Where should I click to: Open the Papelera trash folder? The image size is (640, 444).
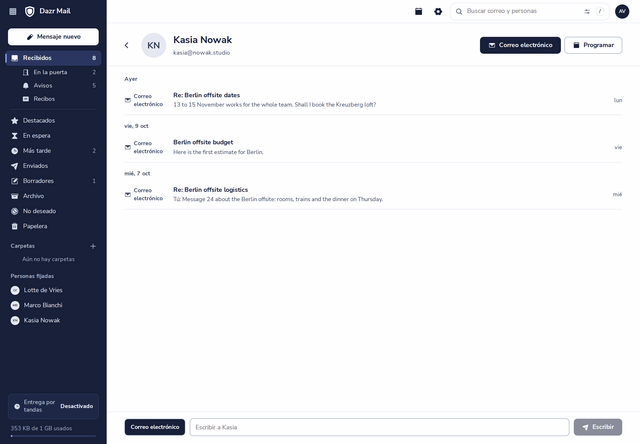point(53,226)
